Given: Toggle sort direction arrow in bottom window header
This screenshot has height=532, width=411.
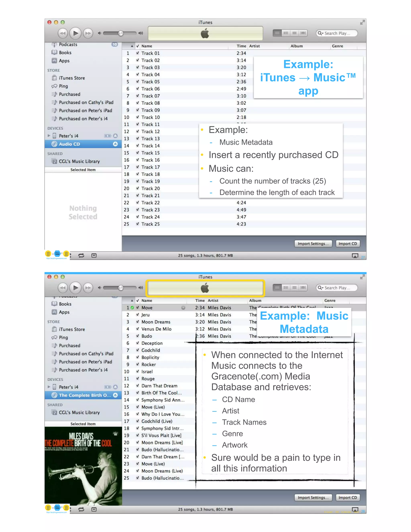Looking at the screenshot, I should pyautogui.click(x=132, y=301).
